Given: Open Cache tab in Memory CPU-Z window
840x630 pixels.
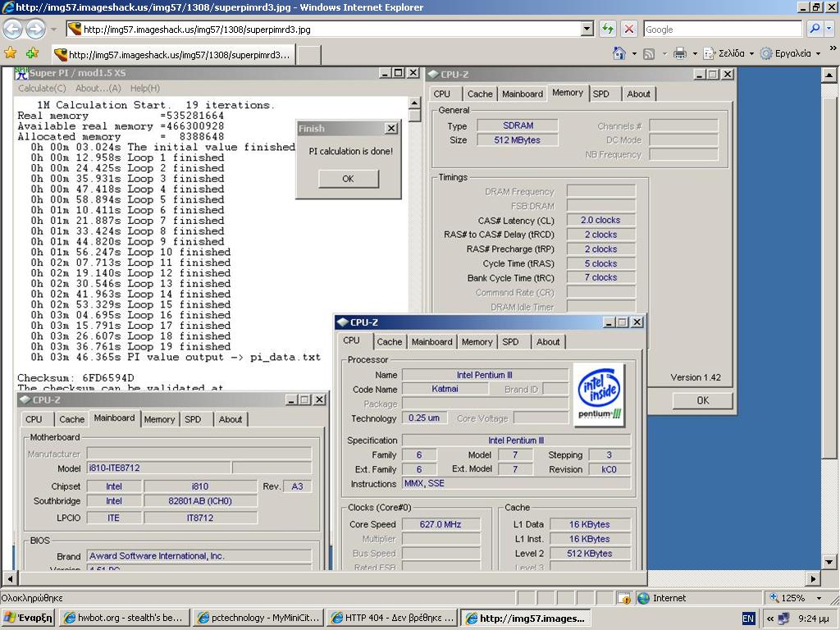Looking at the screenshot, I should (x=479, y=94).
